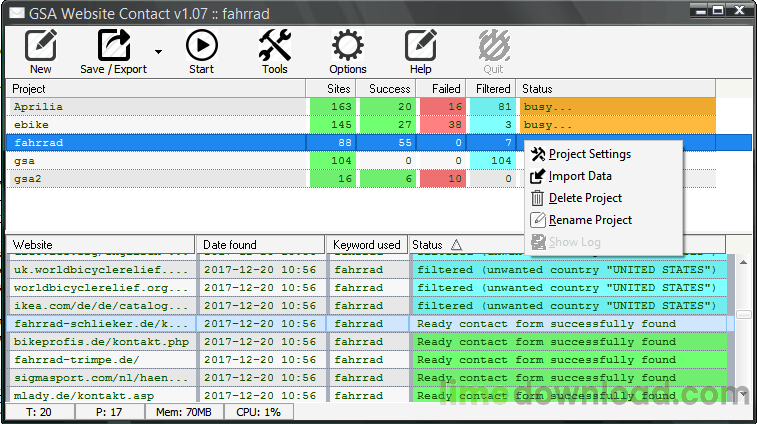Select Rename Project in context menu

(590, 220)
